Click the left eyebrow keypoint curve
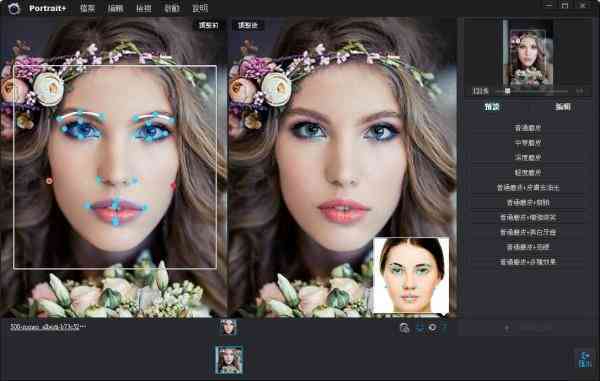600x381 pixels. pyautogui.click(x=80, y=115)
